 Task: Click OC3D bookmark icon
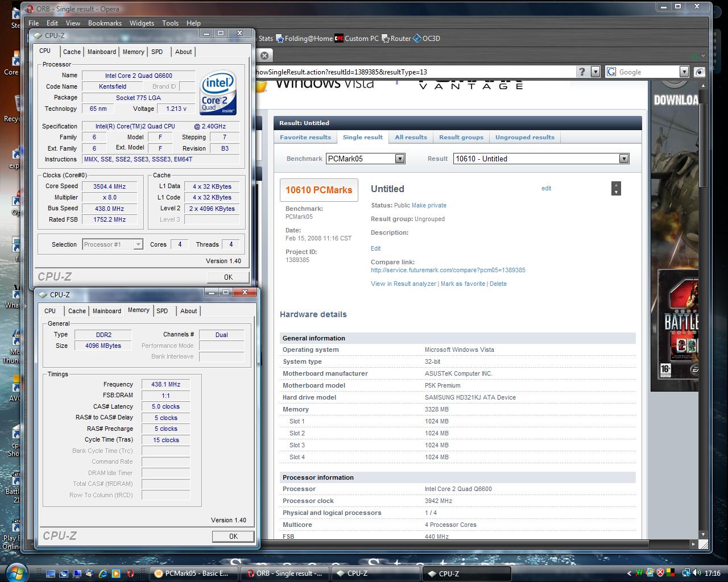[417, 39]
